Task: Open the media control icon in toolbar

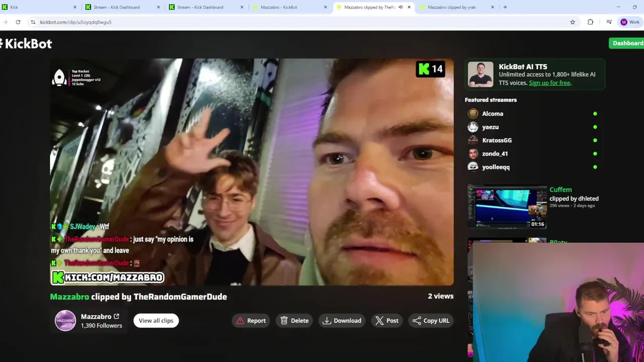Action: [x=609, y=22]
